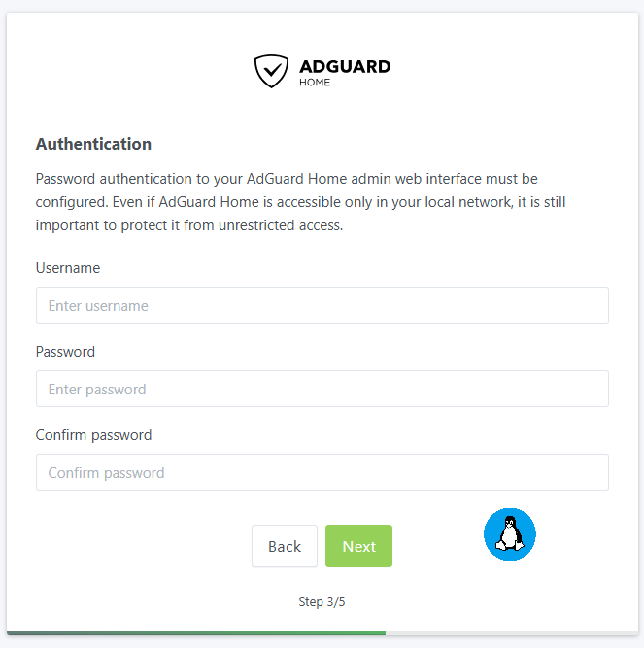The image size is (644, 648).
Task: Focus the Enter password field
Action: click(322, 389)
